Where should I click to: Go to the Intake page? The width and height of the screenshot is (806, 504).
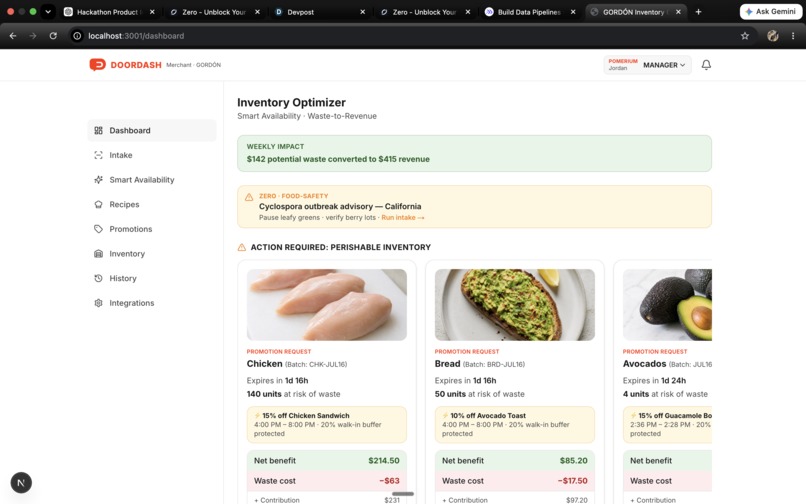click(152, 155)
